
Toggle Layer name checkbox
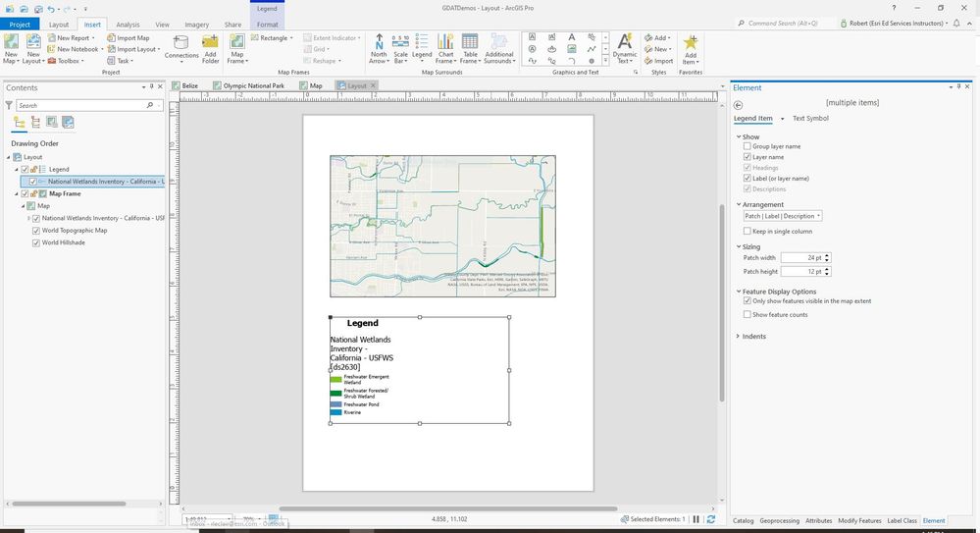click(747, 157)
